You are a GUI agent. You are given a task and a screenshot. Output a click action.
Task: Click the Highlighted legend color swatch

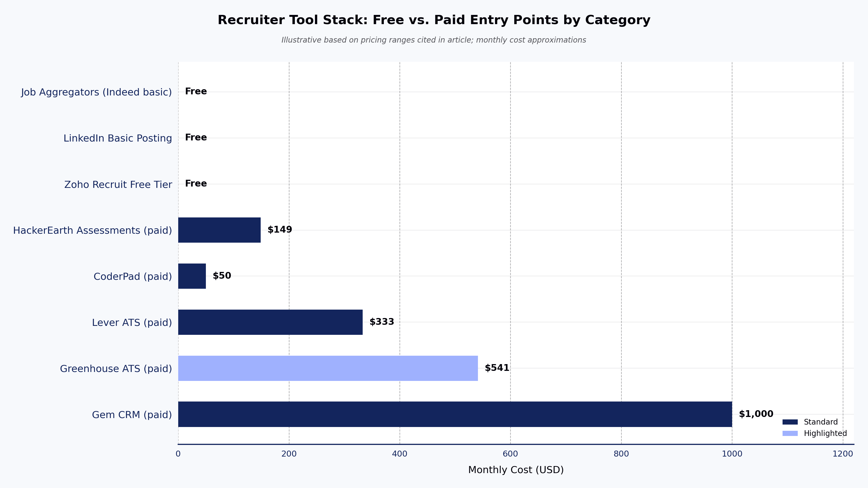tap(790, 434)
